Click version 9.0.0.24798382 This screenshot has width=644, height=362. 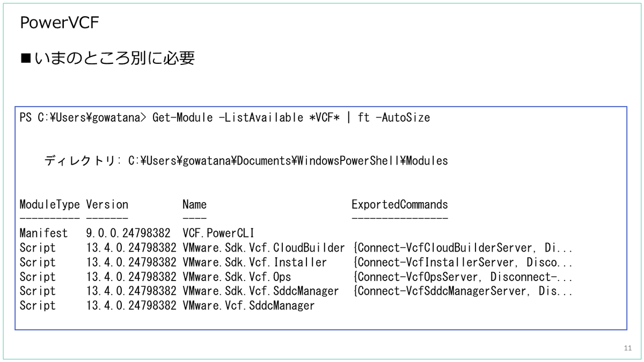point(128,233)
